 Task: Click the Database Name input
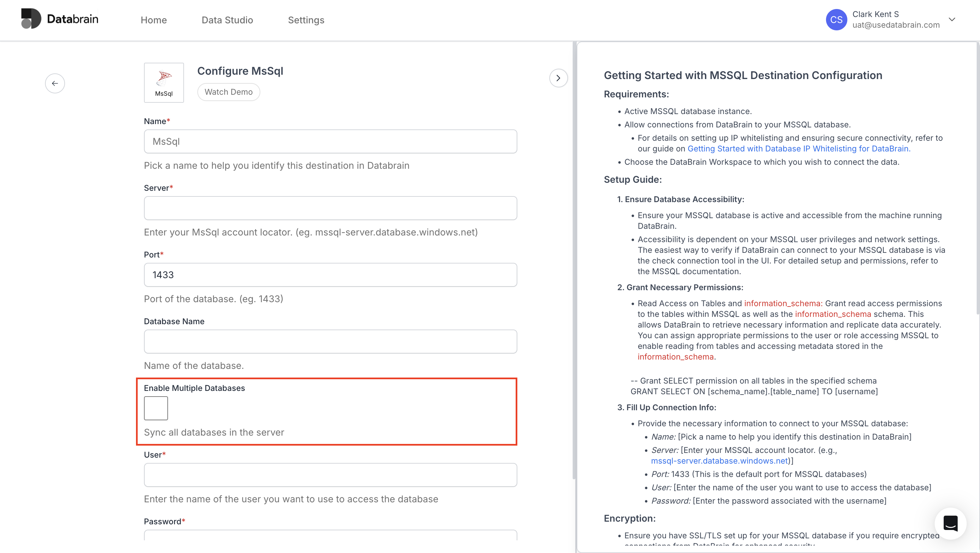click(x=330, y=342)
